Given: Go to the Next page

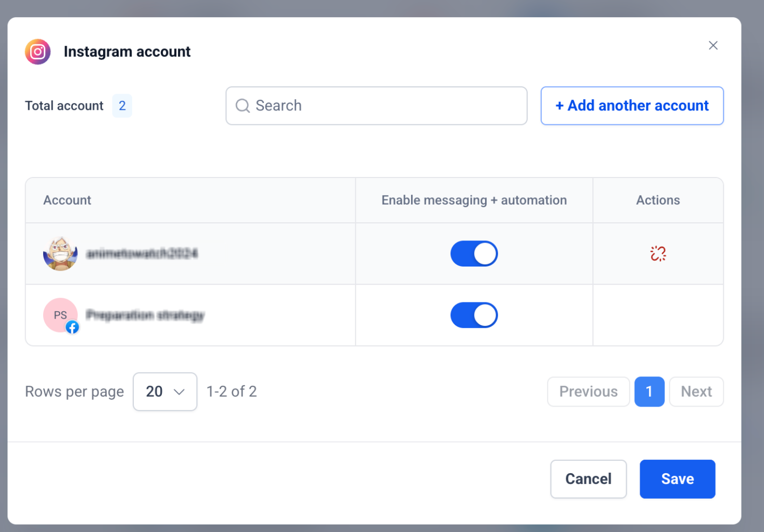Looking at the screenshot, I should point(696,391).
